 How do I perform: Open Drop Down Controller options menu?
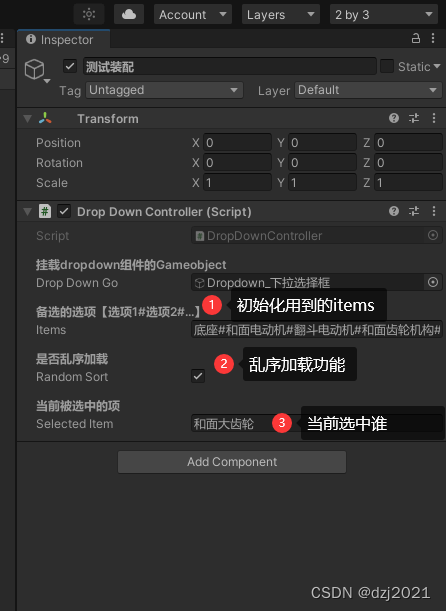pos(434,211)
